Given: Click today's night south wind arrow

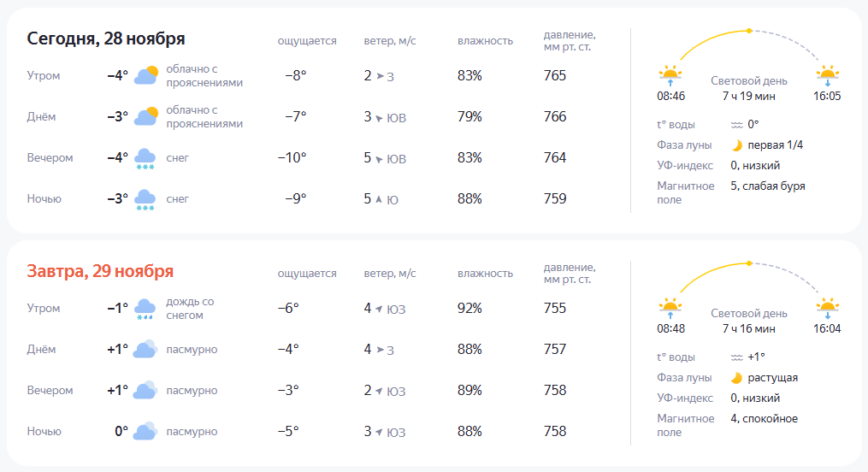Looking at the screenshot, I should pyautogui.click(x=379, y=199).
